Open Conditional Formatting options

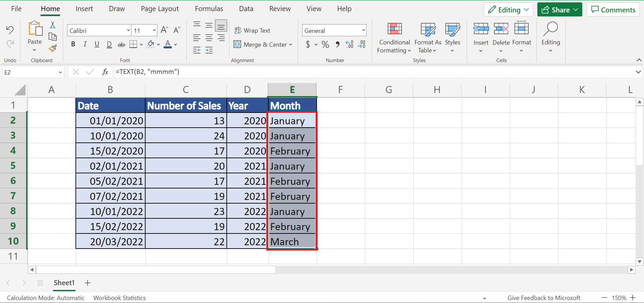(x=394, y=38)
